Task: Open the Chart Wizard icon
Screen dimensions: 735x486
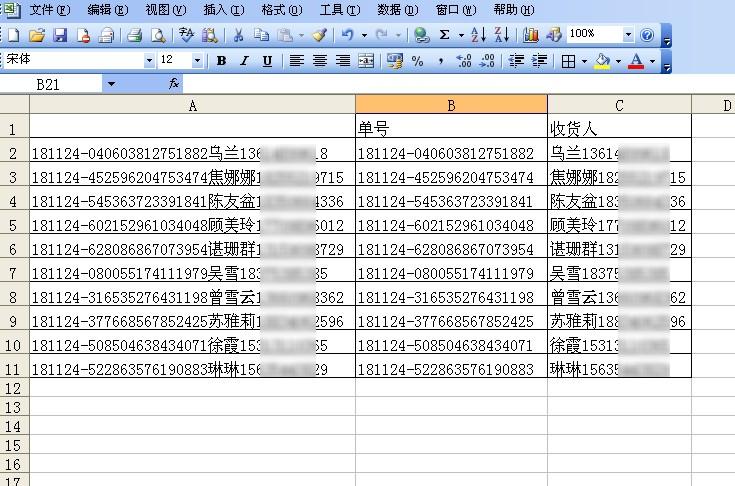Action: click(x=531, y=35)
